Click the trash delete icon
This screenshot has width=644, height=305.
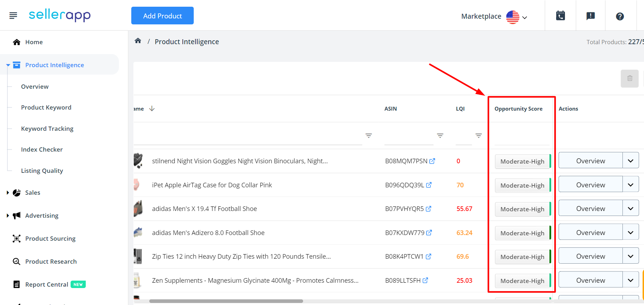[630, 78]
